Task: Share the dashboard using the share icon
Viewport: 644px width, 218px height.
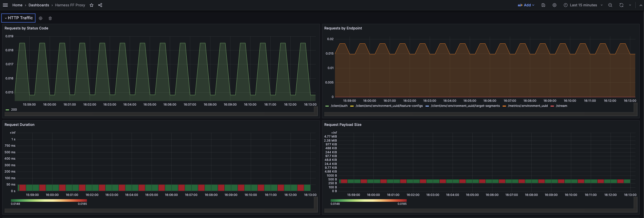Action: (100, 5)
